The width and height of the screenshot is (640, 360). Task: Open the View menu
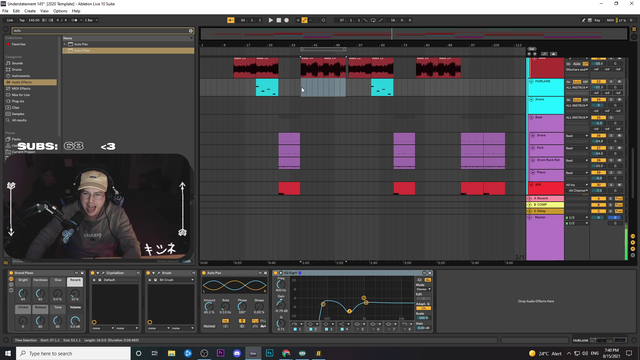pyautogui.click(x=44, y=11)
